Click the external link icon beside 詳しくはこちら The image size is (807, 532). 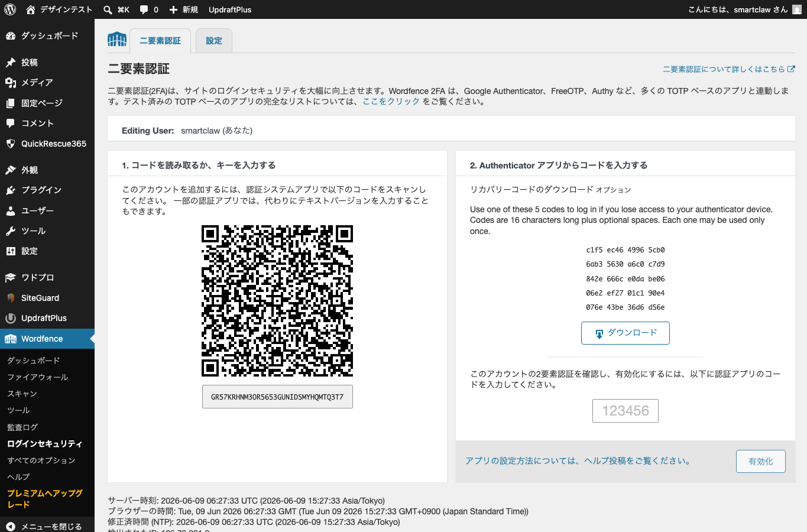(792, 69)
